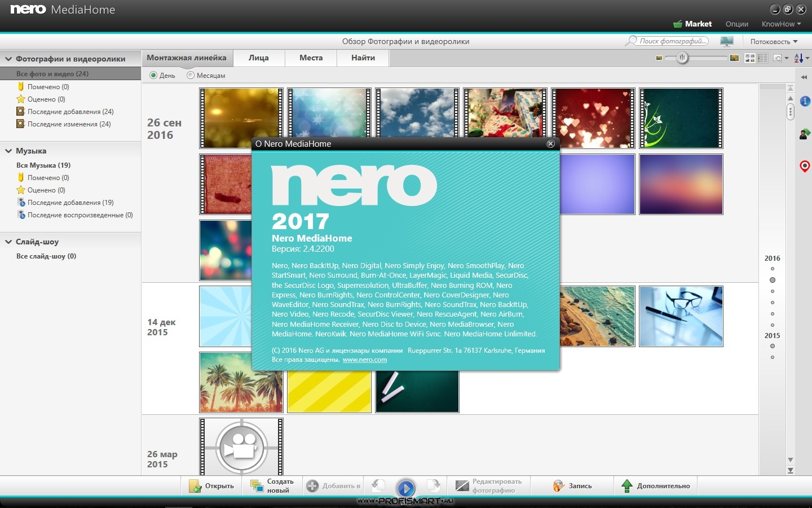Click Дополнительно green arrow button

[656, 486]
